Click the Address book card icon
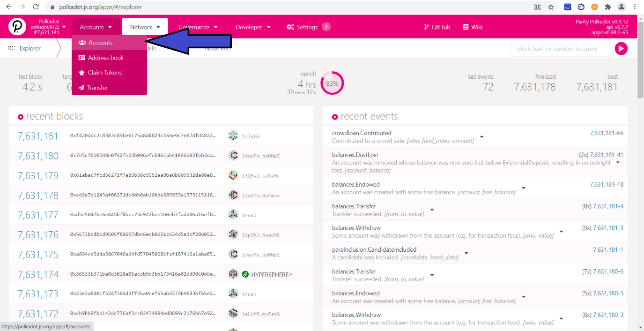This screenshot has width=644, height=331. [x=83, y=57]
